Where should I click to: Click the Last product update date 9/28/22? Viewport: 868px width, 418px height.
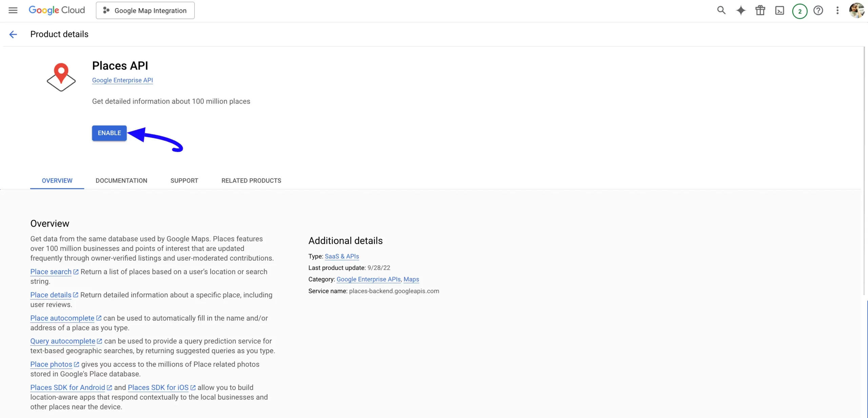tap(379, 268)
